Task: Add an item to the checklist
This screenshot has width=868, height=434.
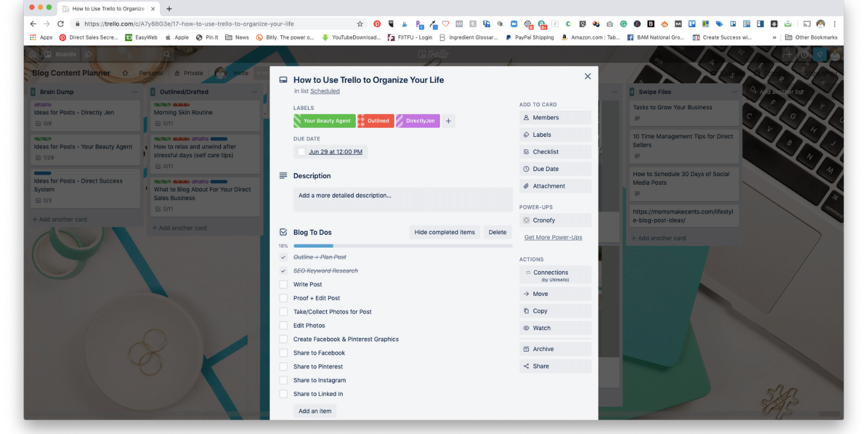Action: (x=315, y=411)
